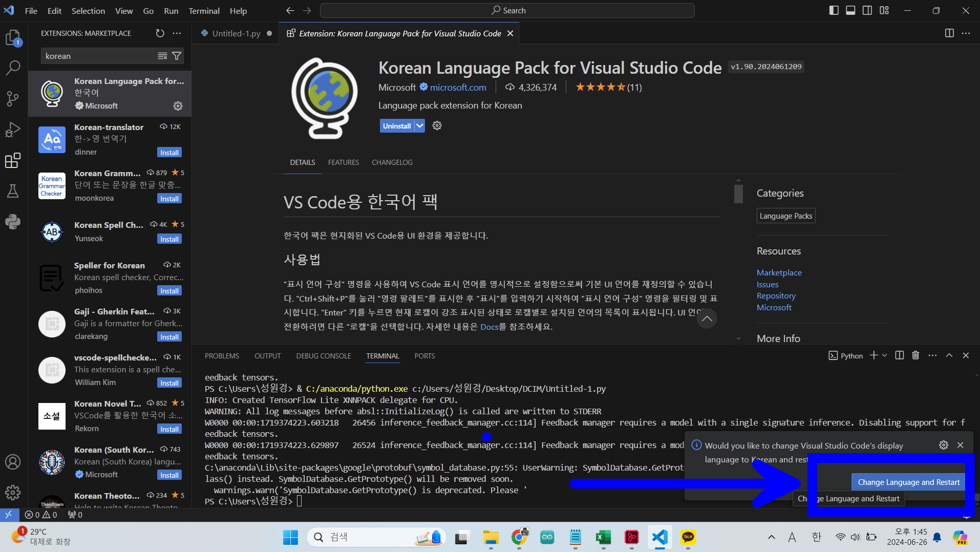This screenshot has width=980, height=552.
Task: Switch to the FEATURES tab
Action: point(344,162)
